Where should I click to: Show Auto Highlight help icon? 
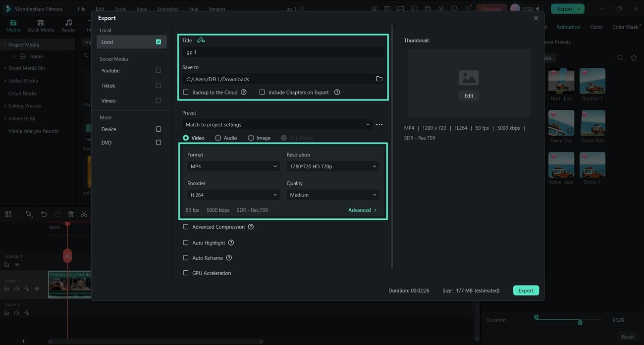231,243
